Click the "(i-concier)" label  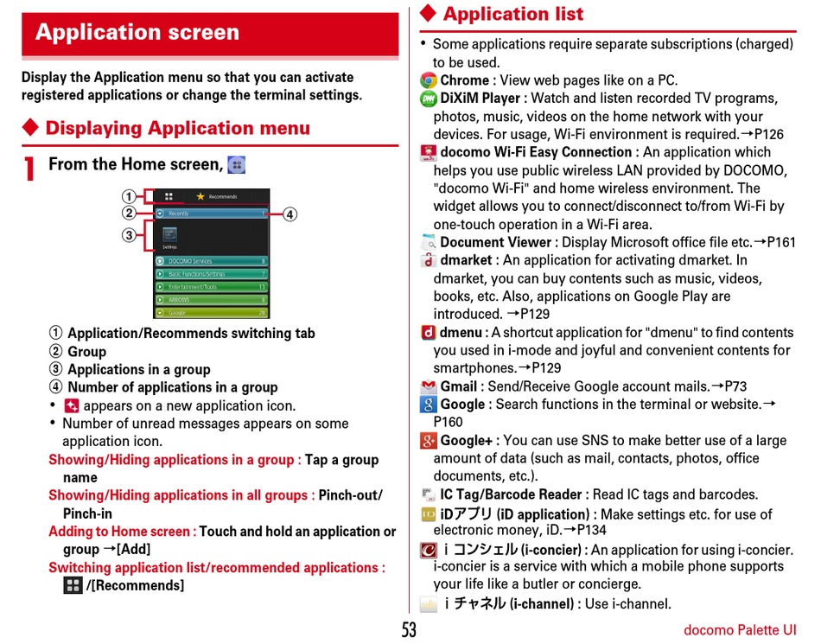point(551,551)
